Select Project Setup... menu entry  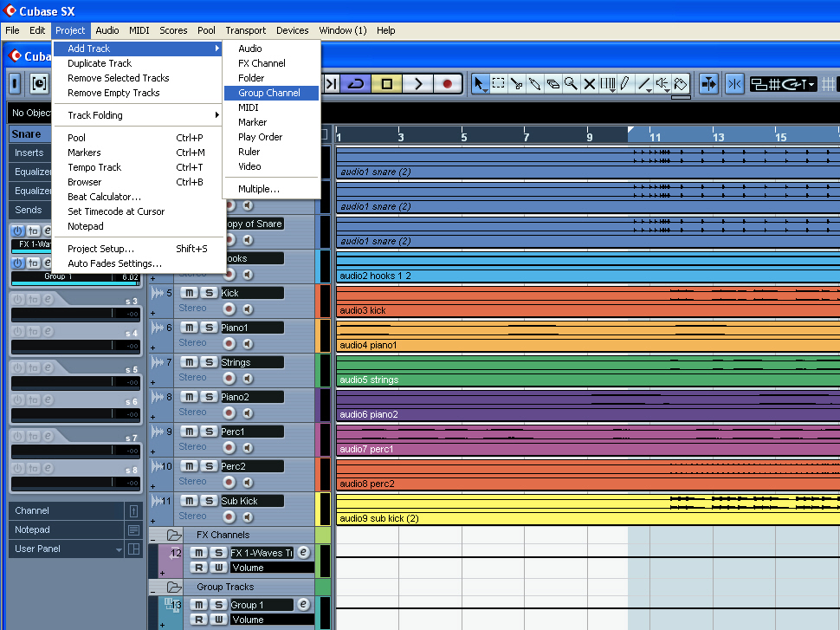pos(138,249)
